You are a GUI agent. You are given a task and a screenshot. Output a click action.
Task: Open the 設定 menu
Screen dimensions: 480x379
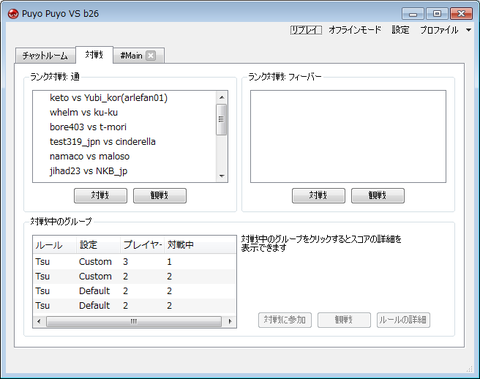400,30
